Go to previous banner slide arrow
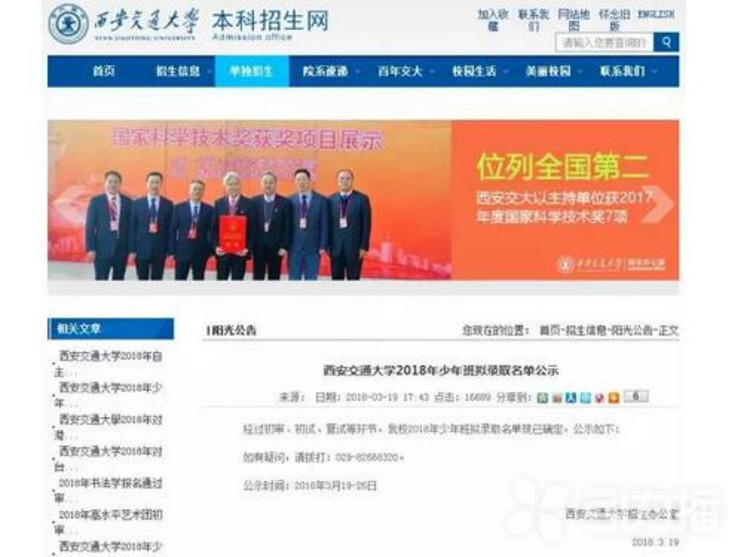Screen dimensions: 750x557 tap(68, 204)
